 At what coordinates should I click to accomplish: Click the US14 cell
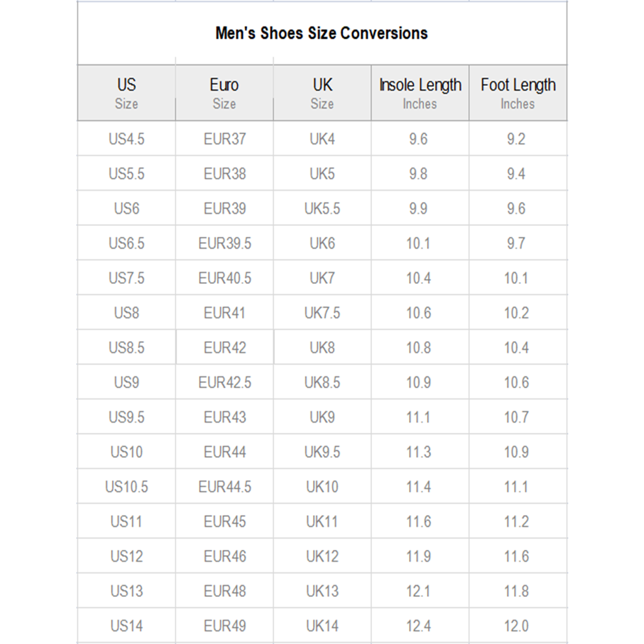pos(126,626)
